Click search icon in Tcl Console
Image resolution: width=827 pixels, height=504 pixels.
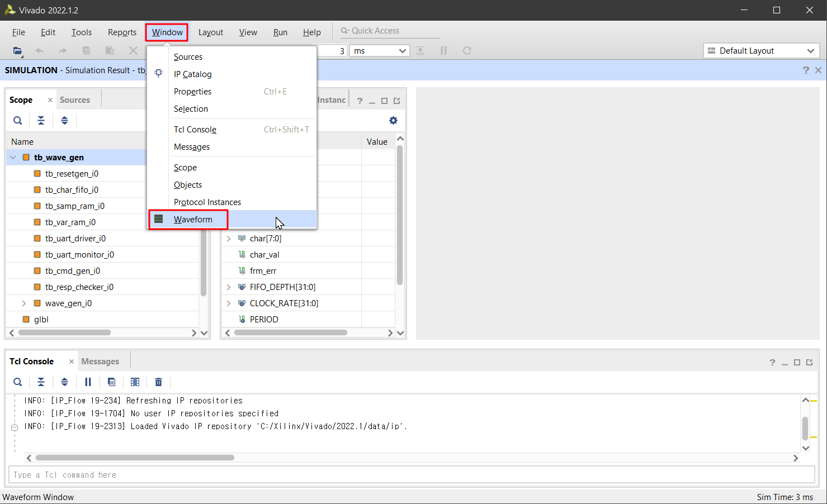18,382
